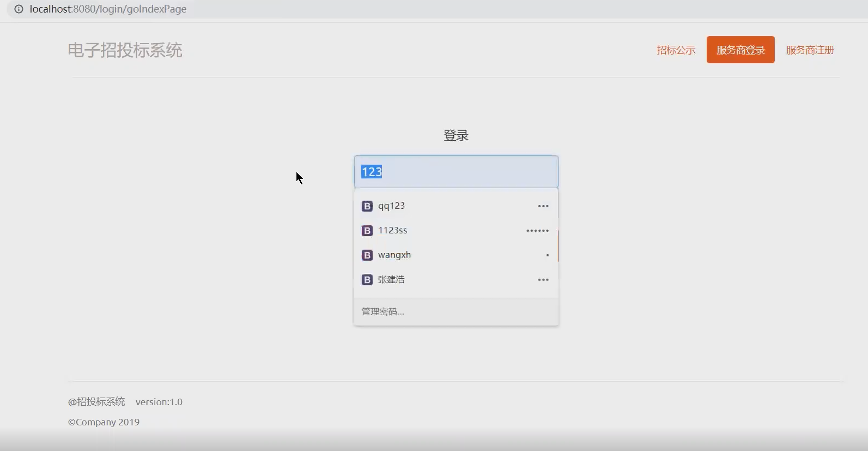The image size is (868, 451).
Task: Click the address bar URL localhost:8080/login/goIndexPage
Action: (108, 9)
